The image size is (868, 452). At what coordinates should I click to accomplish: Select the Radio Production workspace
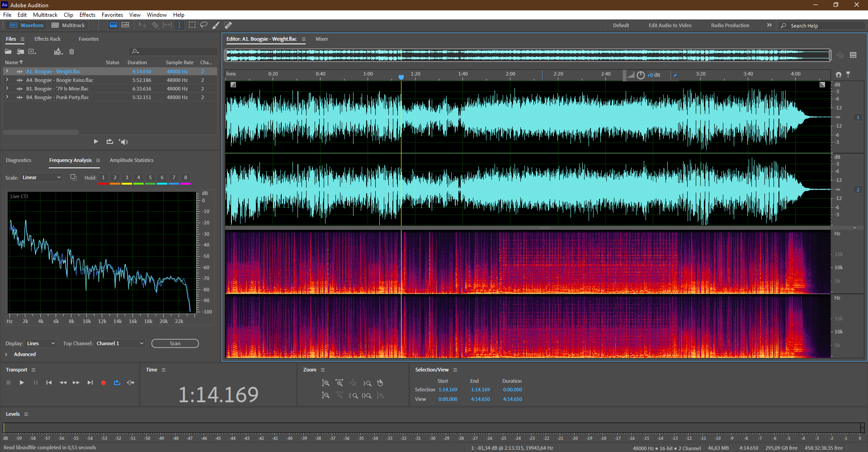[730, 25]
